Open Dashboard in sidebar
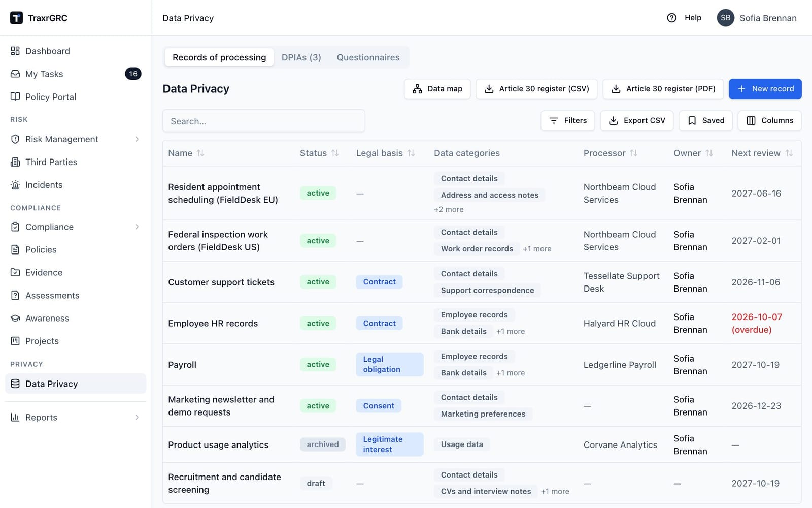Viewport: 812px width, 508px height. pyautogui.click(x=76, y=51)
